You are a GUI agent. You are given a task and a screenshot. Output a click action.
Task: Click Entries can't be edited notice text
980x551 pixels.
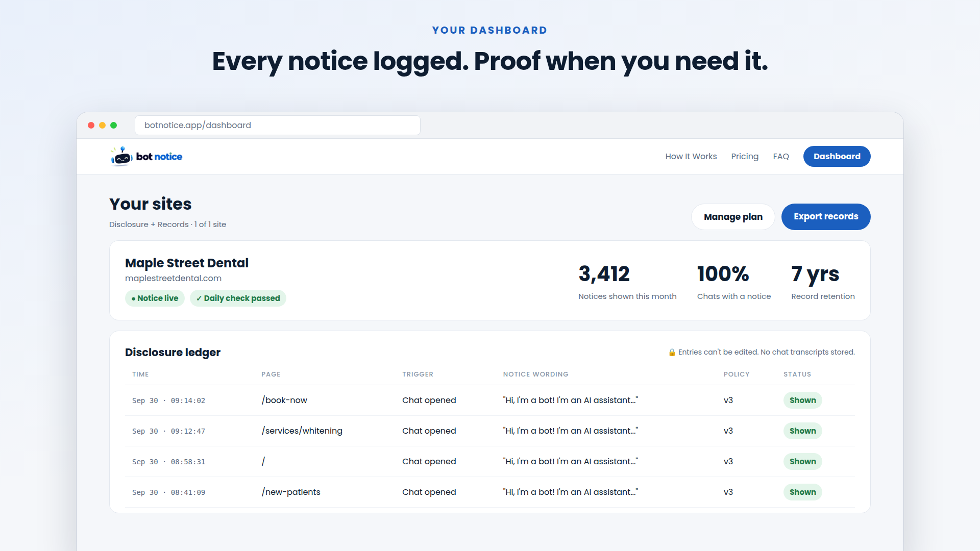pos(766,353)
